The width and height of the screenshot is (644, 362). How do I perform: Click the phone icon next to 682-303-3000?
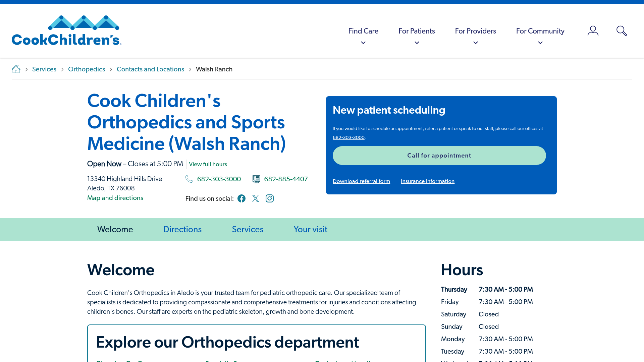pyautogui.click(x=189, y=179)
